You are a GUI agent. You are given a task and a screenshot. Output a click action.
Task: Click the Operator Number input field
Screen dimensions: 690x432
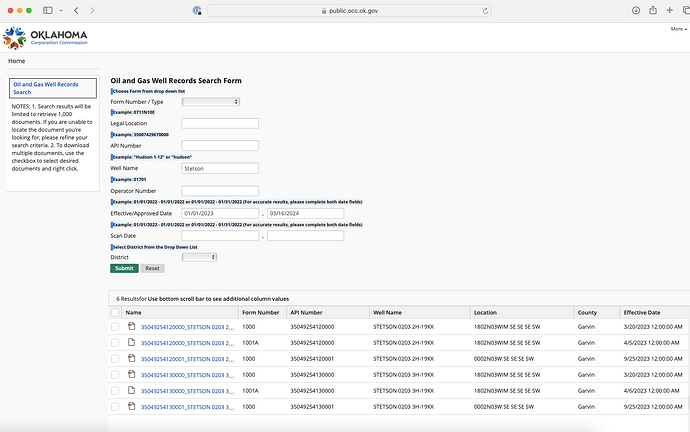point(220,190)
